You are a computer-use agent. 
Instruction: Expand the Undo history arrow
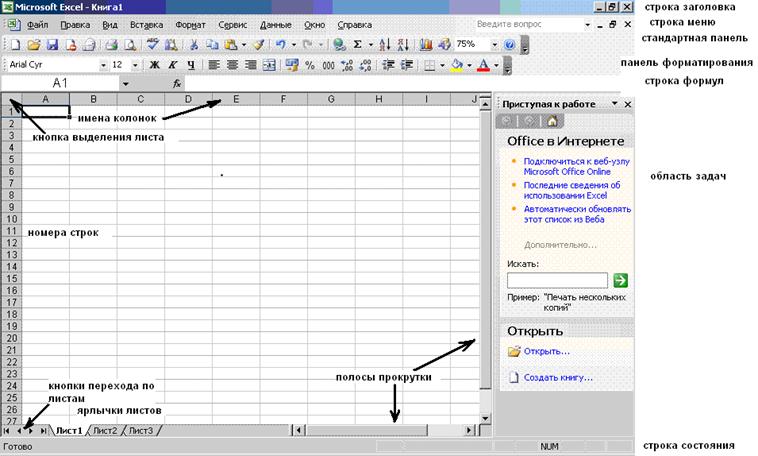[293, 44]
